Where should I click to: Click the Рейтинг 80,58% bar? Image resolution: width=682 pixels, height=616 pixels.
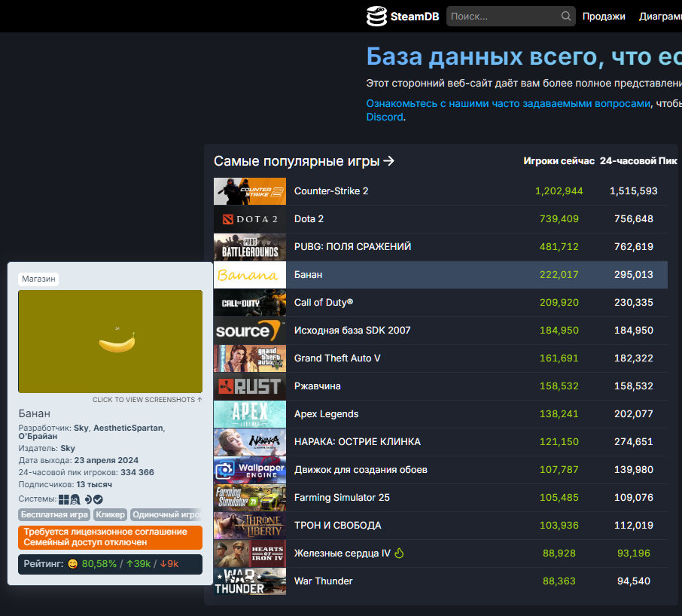pyautogui.click(x=110, y=564)
